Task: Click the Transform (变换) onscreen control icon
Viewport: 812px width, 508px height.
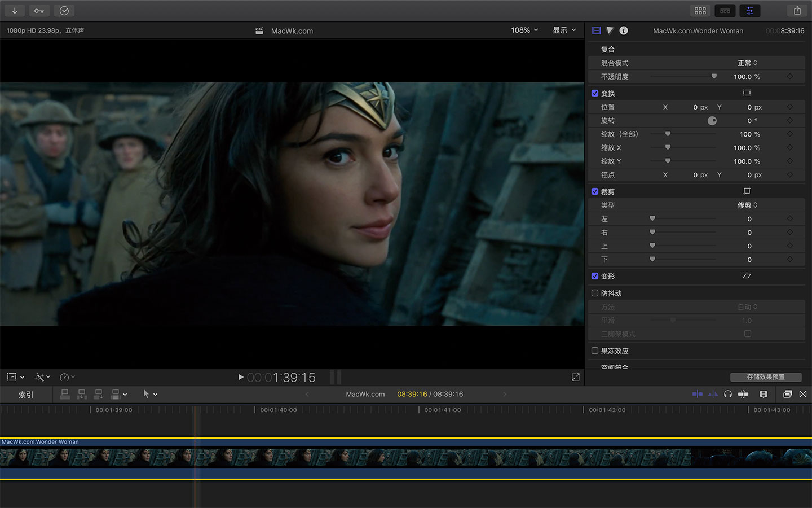Action: tap(747, 93)
